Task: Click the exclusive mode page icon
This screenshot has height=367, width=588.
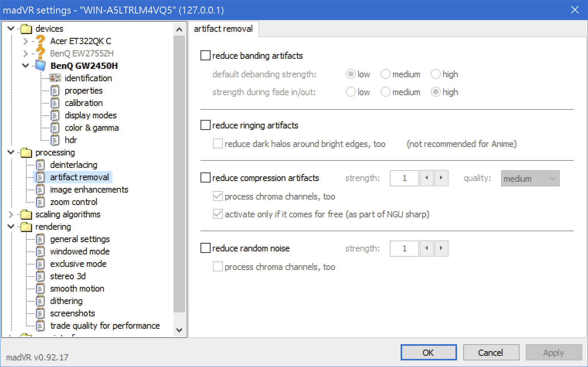Action: coord(41,264)
